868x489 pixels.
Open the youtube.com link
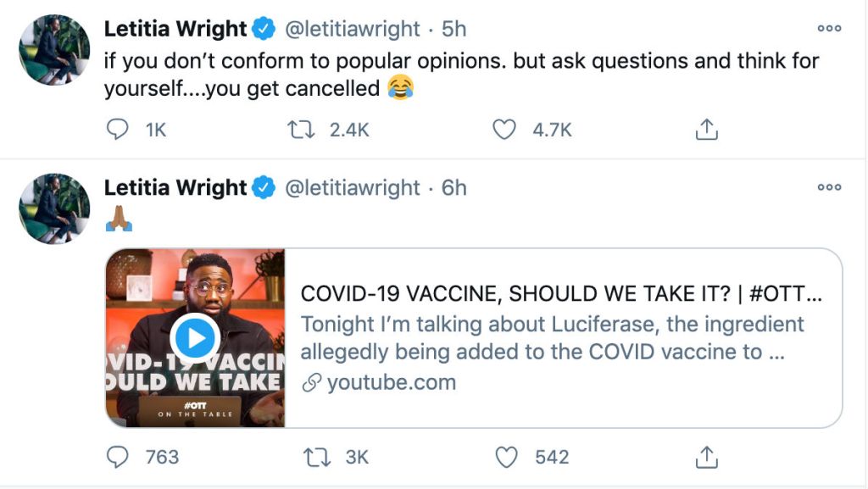pos(391,382)
